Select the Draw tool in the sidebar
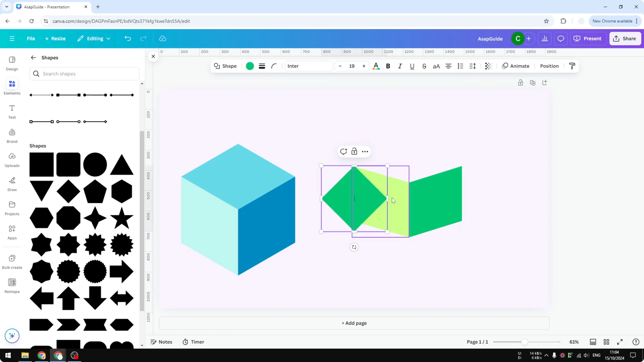Image resolution: width=644 pixels, height=362 pixels. 12,184
